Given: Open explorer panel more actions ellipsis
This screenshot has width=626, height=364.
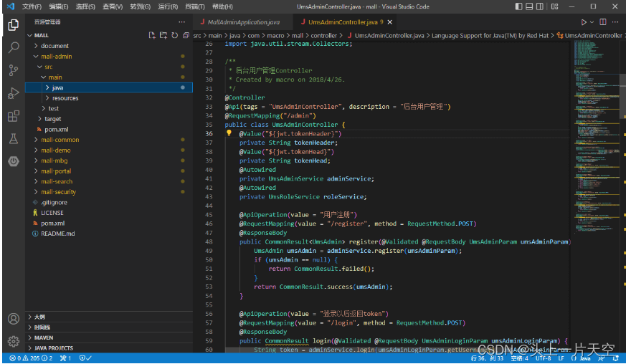Looking at the screenshot, I should pyautogui.click(x=181, y=22).
